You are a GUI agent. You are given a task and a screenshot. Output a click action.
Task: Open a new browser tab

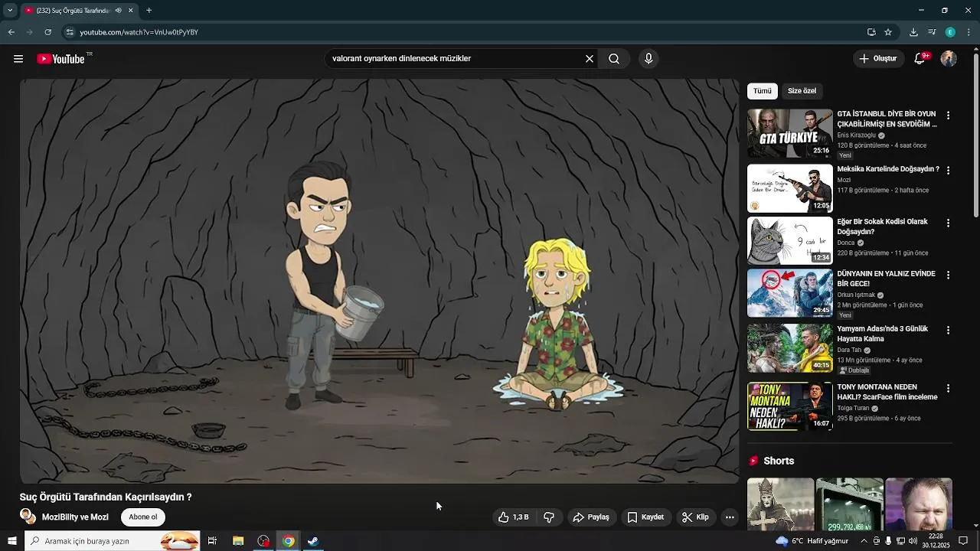tap(149, 11)
